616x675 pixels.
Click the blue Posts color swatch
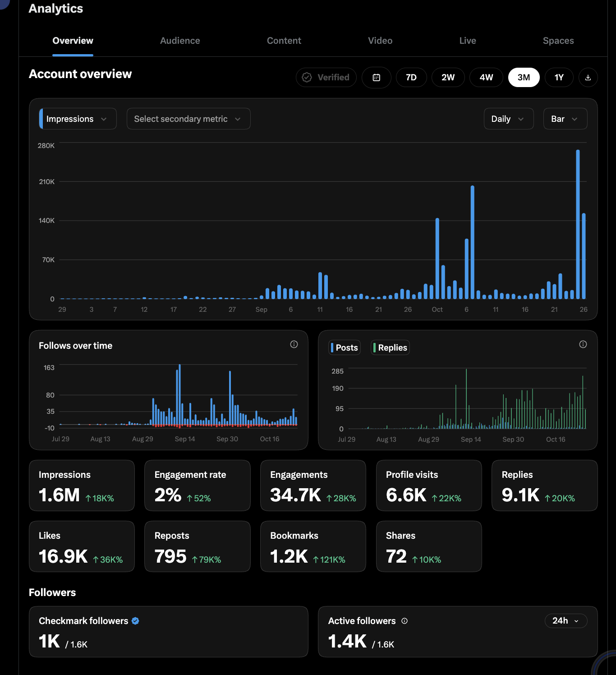pos(332,347)
